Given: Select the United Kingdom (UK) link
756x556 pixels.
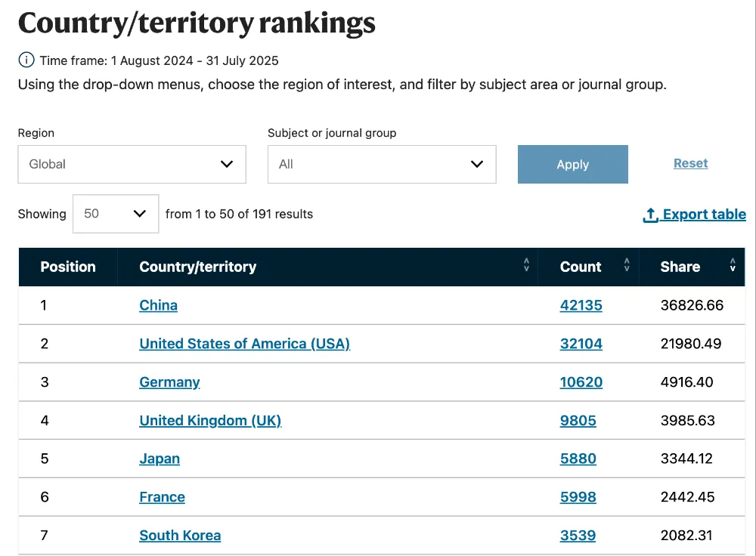Looking at the screenshot, I should (x=210, y=421).
